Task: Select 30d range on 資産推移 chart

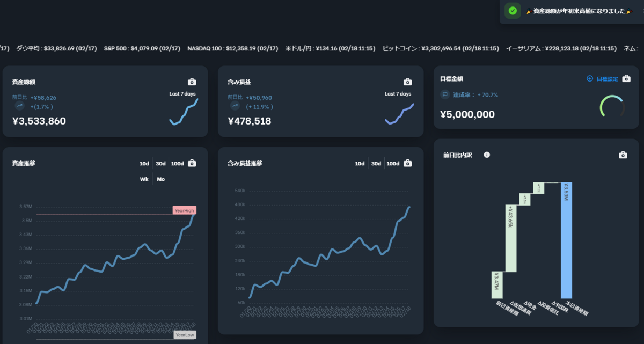Action: point(160,164)
